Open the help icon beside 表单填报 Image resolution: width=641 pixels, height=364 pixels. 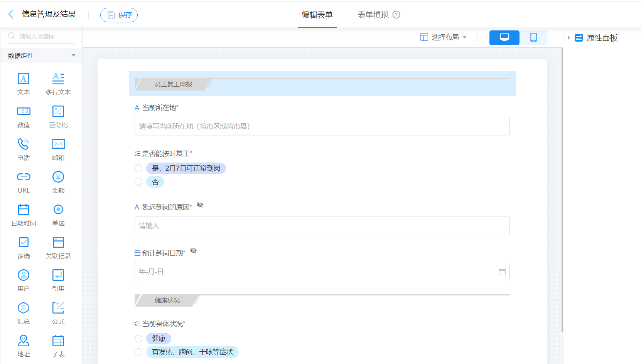point(396,15)
